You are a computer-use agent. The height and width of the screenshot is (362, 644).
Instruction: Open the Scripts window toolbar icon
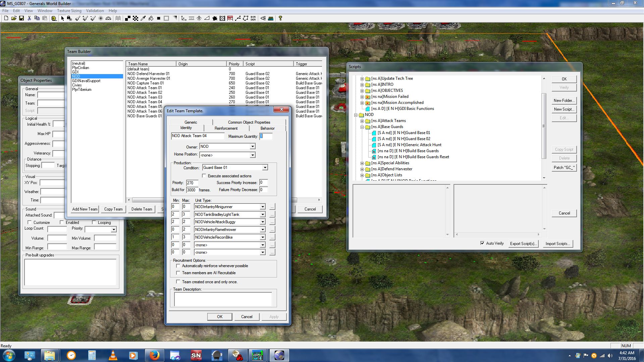coord(263,18)
